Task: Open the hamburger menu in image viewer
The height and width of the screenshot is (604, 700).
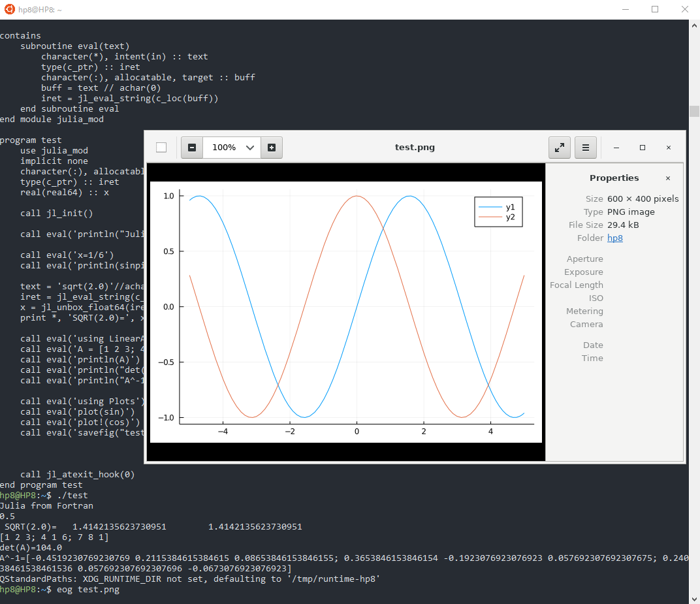Action: pos(586,148)
